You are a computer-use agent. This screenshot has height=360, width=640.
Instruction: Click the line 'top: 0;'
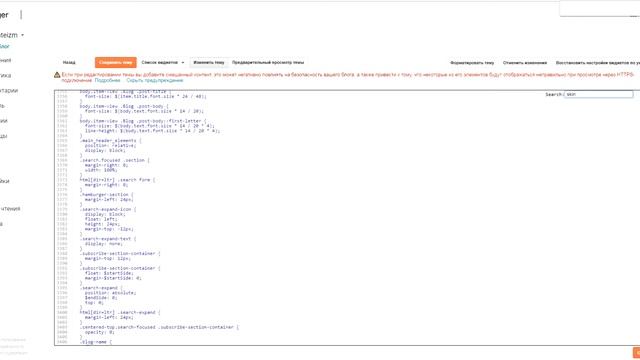pos(94,302)
